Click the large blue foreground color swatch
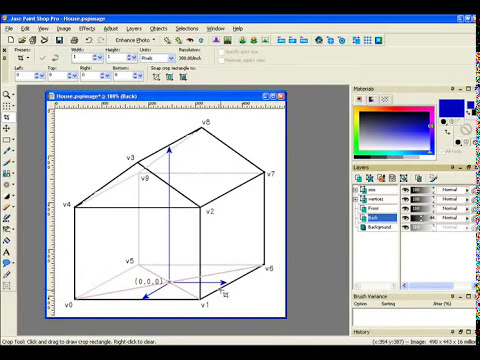Image resolution: width=480 pixels, height=360 pixels. tap(451, 108)
